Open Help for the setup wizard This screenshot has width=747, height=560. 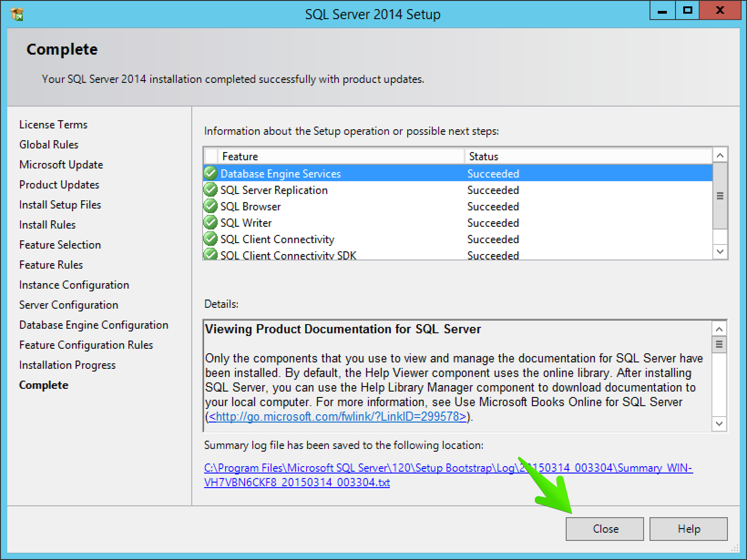689,529
